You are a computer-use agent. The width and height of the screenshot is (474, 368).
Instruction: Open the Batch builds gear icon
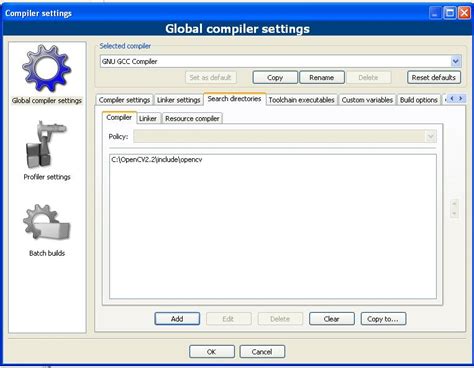(x=47, y=222)
